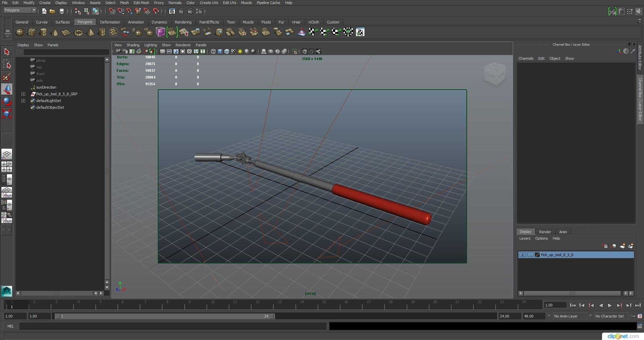
Task: Create a polygon cube from the shelf
Action: pyautogui.click(x=32, y=32)
